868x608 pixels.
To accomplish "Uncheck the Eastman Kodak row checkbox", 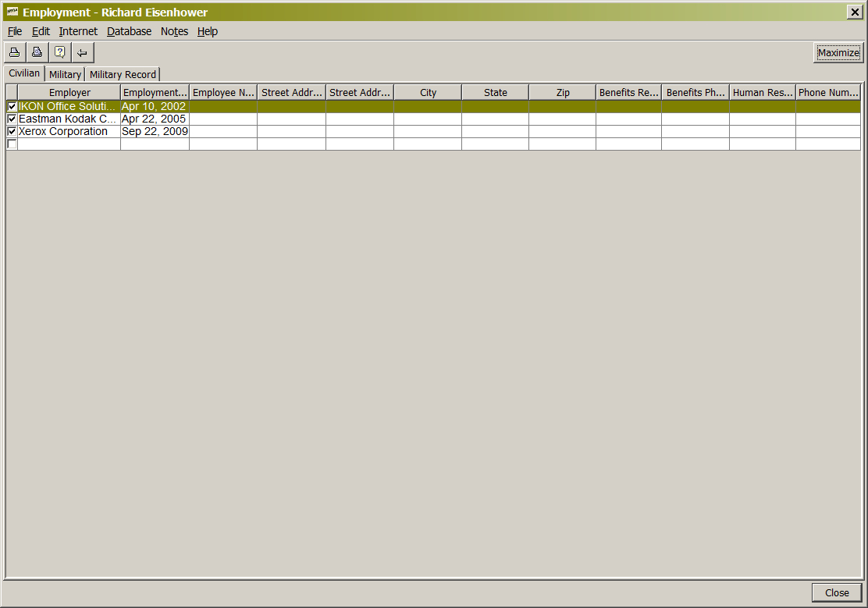I will tap(12, 119).
